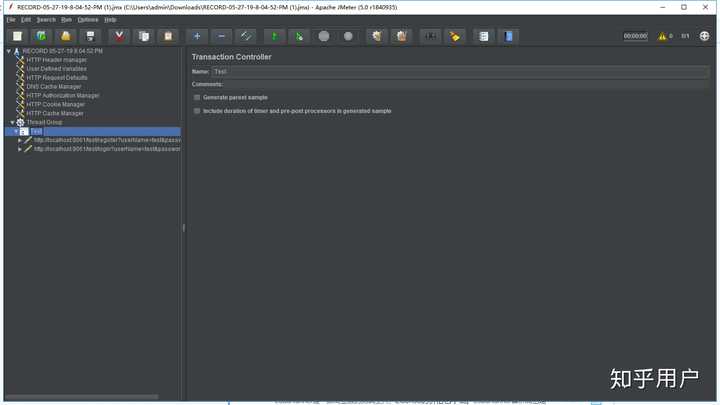Click the Reset Search icon
This screenshot has width=720, height=405.
(x=455, y=36)
